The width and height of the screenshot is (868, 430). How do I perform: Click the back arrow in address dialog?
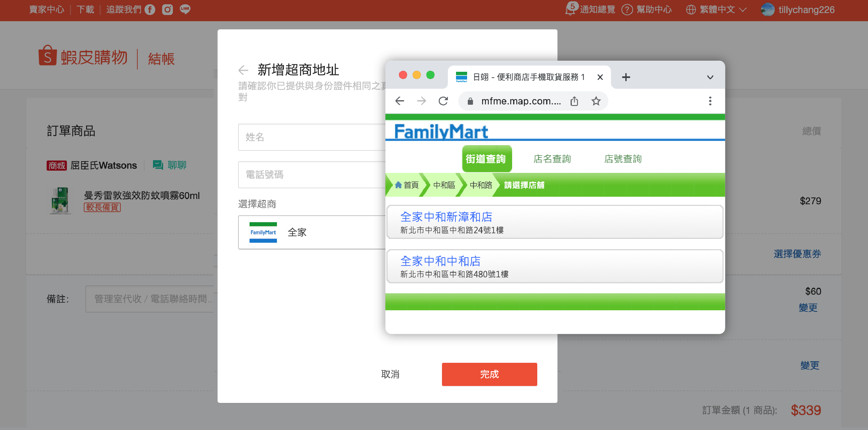pos(243,70)
